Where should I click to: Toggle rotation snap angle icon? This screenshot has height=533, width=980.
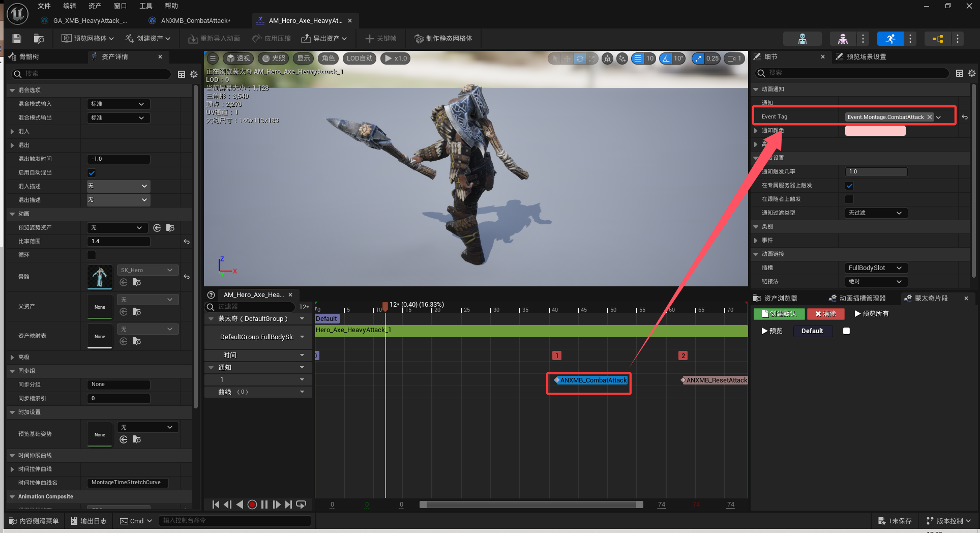[x=666, y=58]
